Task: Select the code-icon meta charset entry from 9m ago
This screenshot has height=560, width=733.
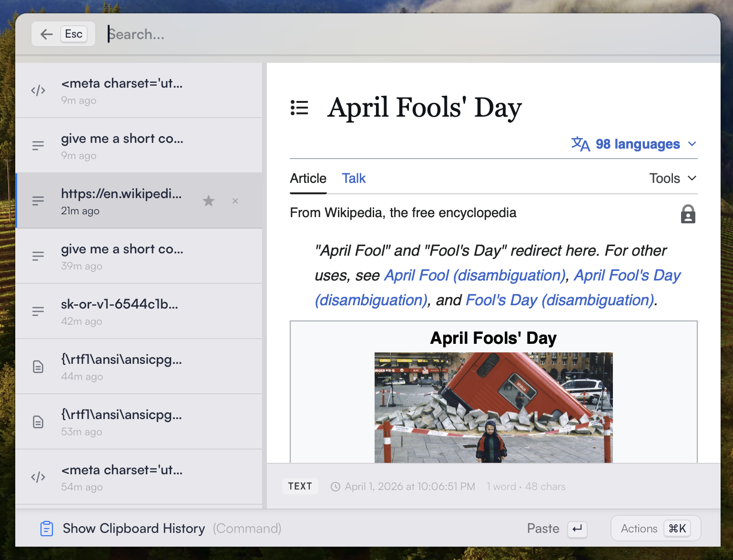Action: [x=139, y=90]
